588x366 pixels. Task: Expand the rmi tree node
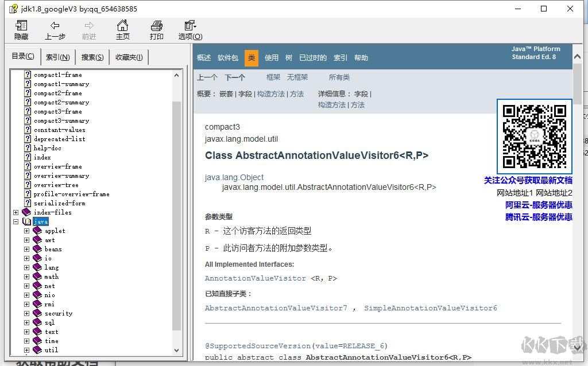pos(26,304)
